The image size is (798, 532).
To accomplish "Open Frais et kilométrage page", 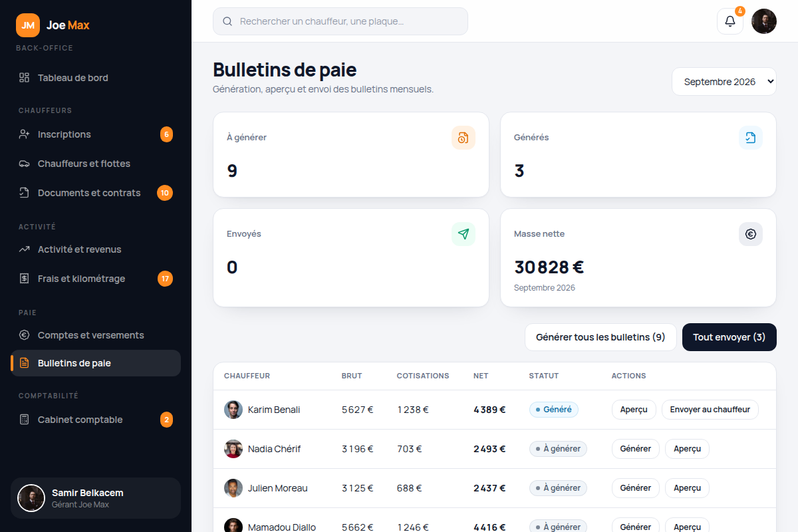I will tap(96, 279).
